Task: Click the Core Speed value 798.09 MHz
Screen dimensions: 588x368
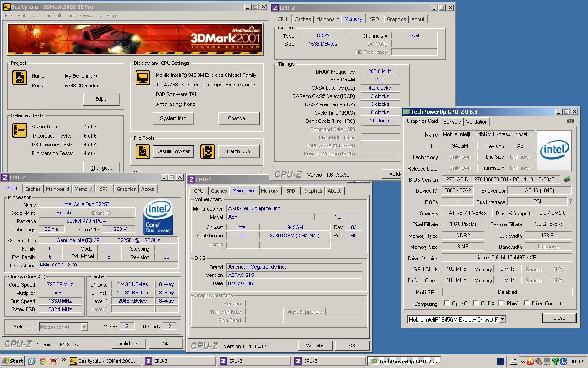Action: (60, 284)
